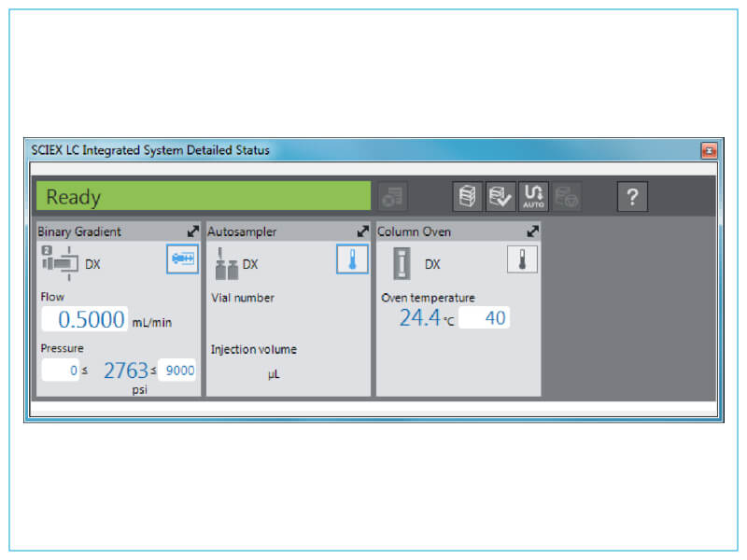
Task: Click the Column Oven device icon
Action: pyautogui.click(x=402, y=264)
